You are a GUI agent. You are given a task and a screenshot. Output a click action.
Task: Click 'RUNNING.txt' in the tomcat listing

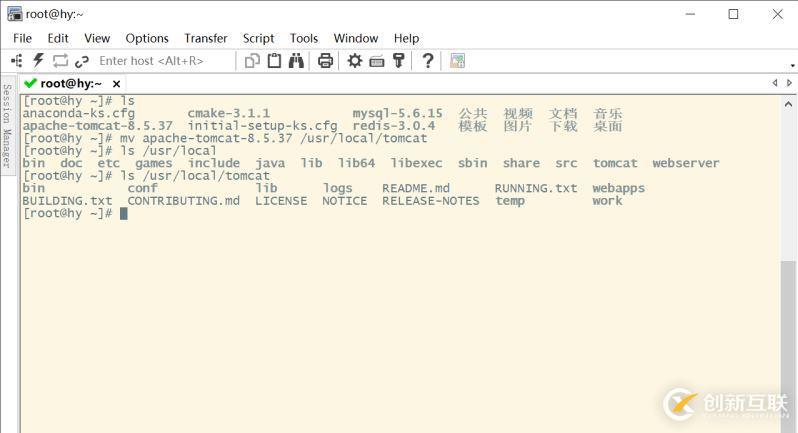[536, 188]
